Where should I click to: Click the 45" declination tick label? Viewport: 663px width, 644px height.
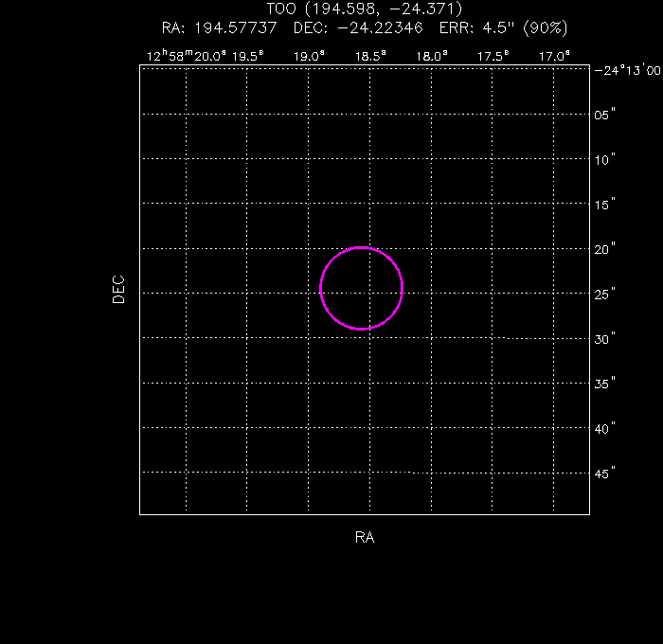coord(605,473)
